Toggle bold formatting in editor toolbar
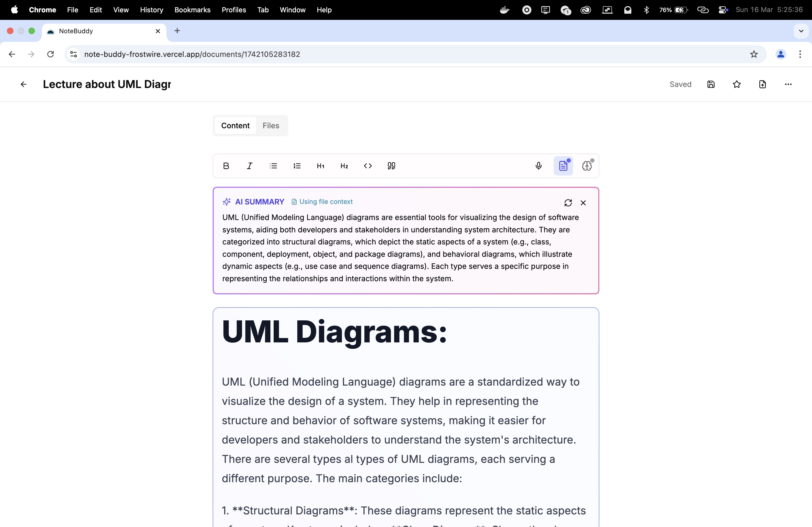 point(226,166)
